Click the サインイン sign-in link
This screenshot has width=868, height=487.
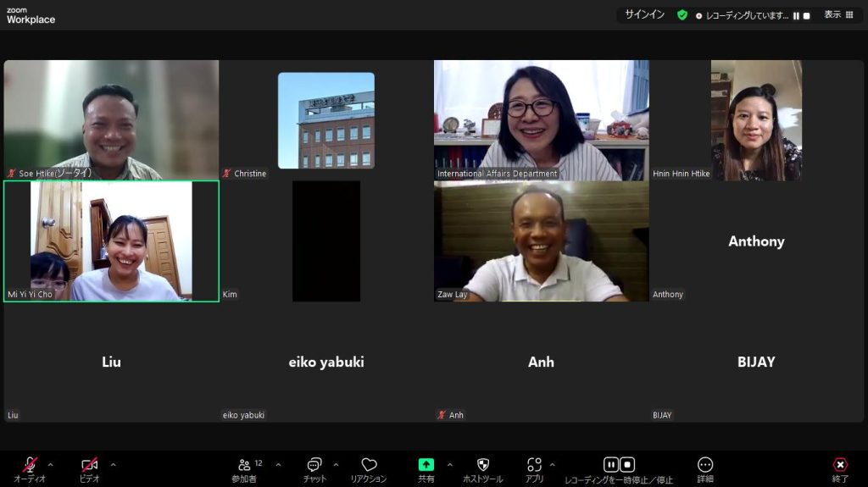coord(644,15)
